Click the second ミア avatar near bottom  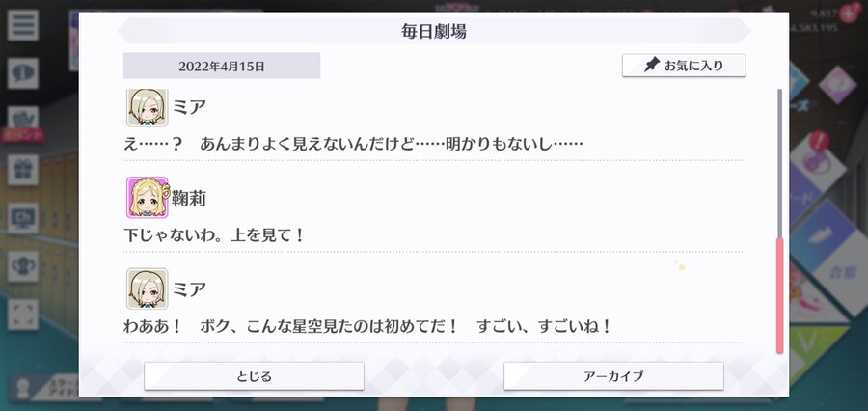(x=148, y=288)
